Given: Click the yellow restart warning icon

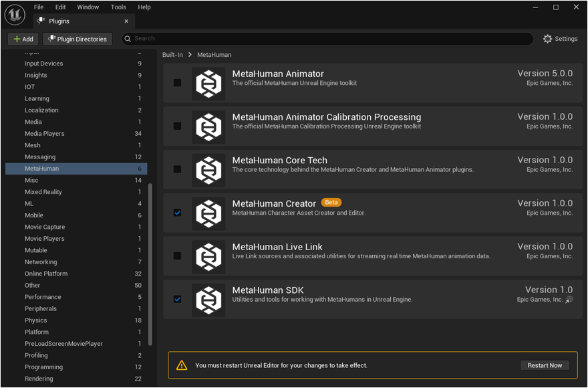Looking at the screenshot, I should coord(182,365).
